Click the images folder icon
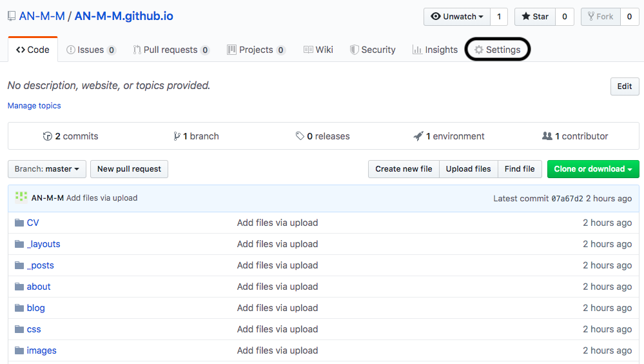Screen dimensions: 644x364 tap(19, 350)
